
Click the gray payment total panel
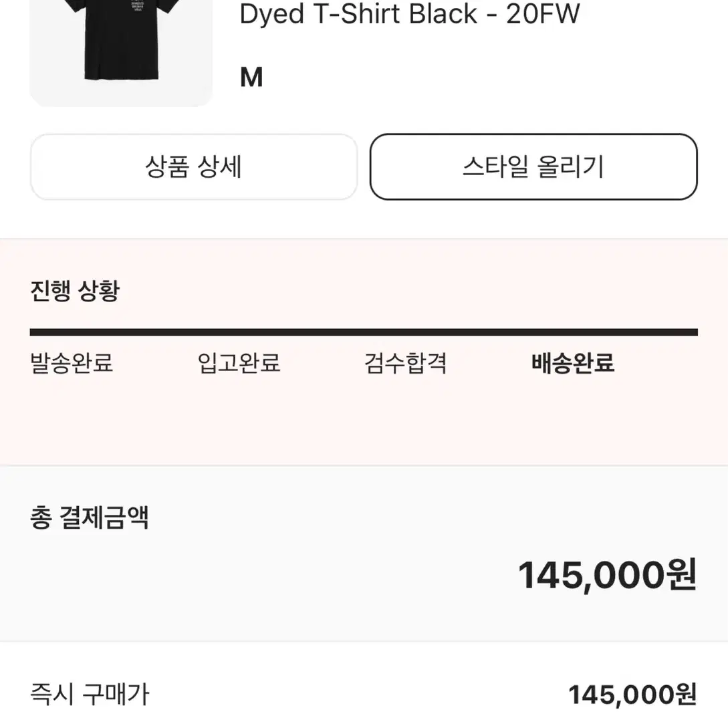364,554
